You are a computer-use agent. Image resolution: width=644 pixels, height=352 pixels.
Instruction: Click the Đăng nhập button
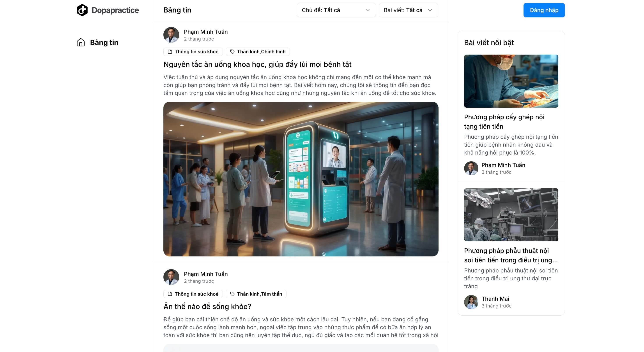[x=544, y=10]
